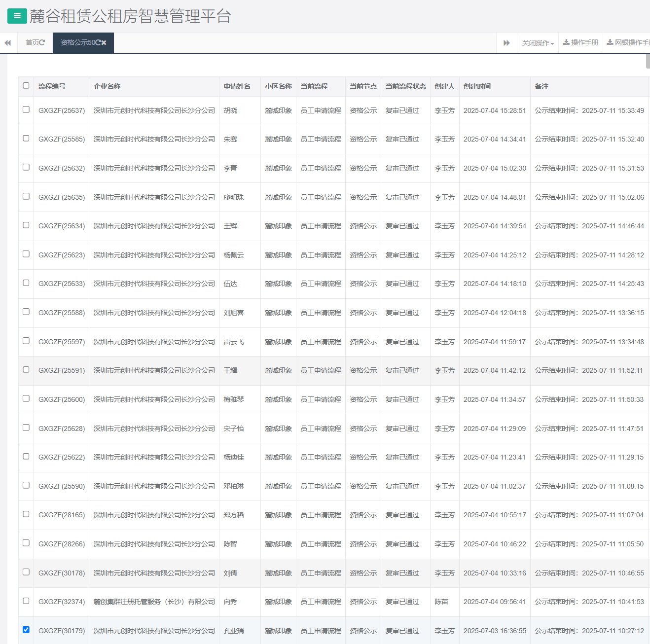Image resolution: width=650 pixels, height=644 pixels.
Task: Click the right double-arrow to scroll tabs right
Action: click(x=506, y=43)
